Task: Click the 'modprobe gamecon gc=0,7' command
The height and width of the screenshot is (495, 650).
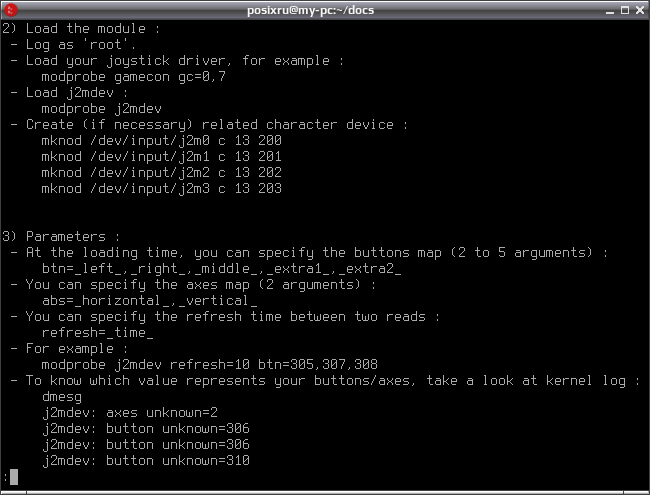Action: (x=133, y=77)
